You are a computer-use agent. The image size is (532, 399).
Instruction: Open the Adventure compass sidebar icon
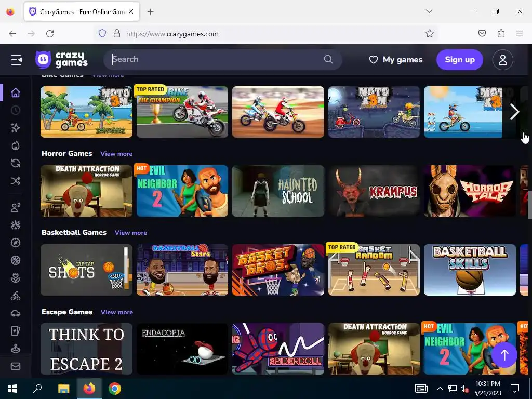pos(15,243)
